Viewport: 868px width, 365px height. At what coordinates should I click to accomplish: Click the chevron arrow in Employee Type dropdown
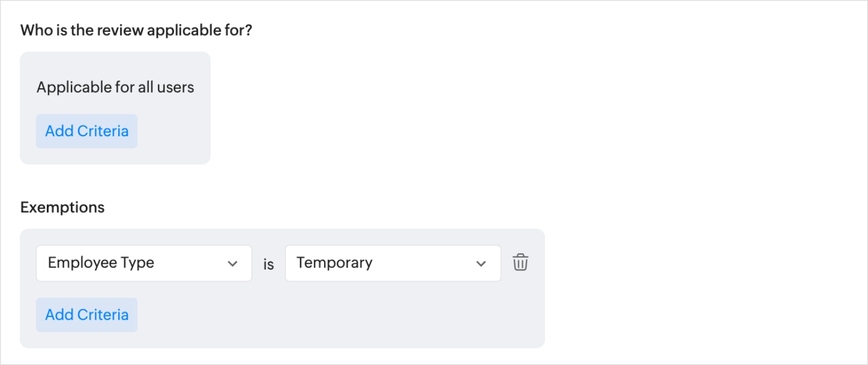(233, 263)
